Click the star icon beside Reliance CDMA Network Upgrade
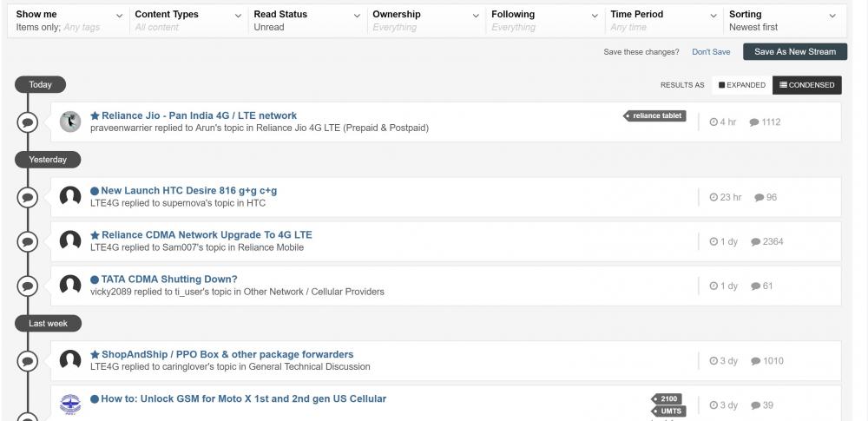 (95, 235)
